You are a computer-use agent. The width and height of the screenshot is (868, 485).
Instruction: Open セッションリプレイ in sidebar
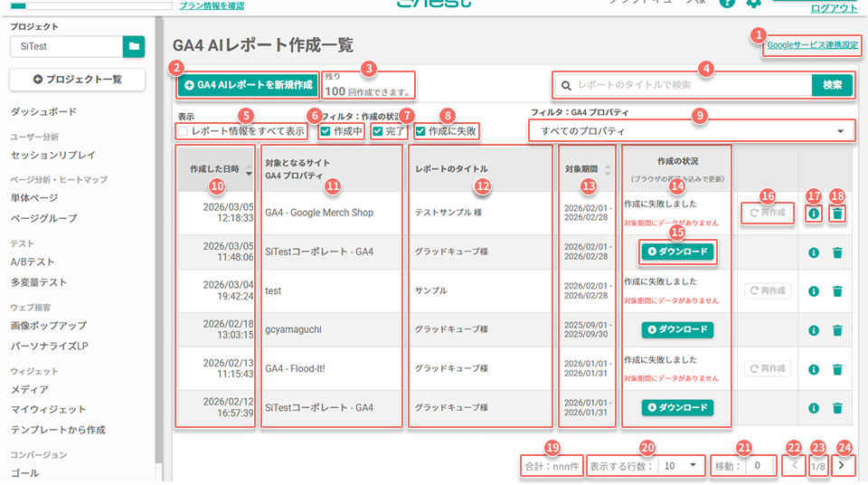pyautogui.click(x=53, y=156)
